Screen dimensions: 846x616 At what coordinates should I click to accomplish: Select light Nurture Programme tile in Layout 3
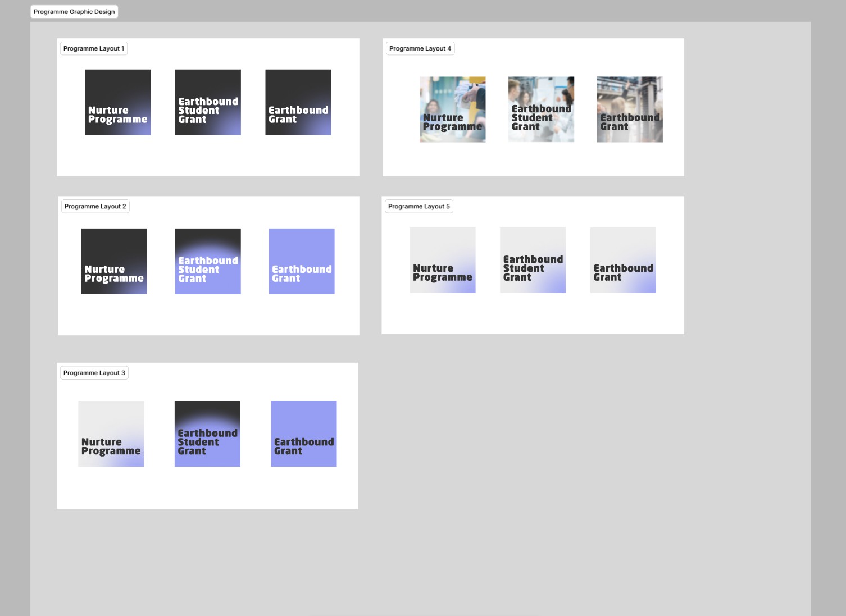pyautogui.click(x=111, y=434)
